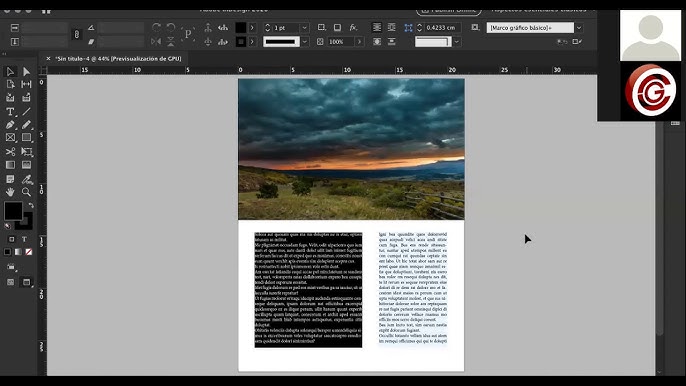Open the fx effects button
Viewport: 686px width, 386px height.
click(x=353, y=28)
